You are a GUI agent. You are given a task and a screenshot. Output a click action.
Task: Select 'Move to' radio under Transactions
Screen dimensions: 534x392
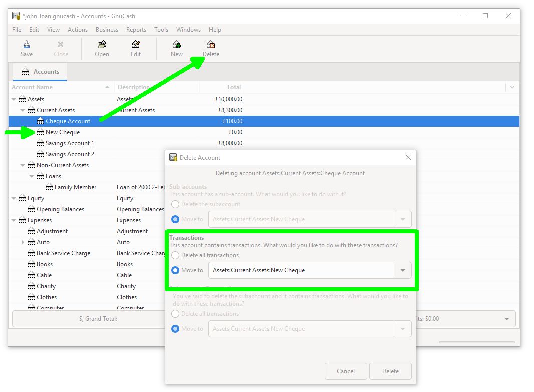pyautogui.click(x=175, y=270)
